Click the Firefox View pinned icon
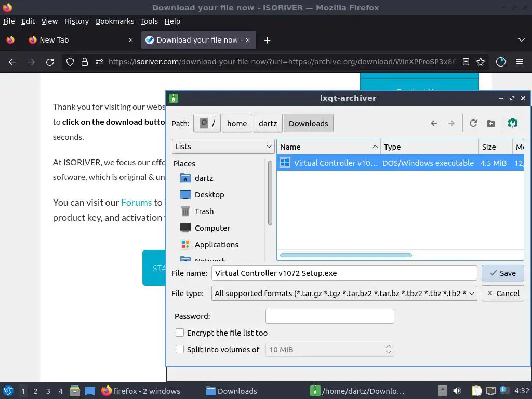The height and width of the screenshot is (399, 532). (10, 40)
